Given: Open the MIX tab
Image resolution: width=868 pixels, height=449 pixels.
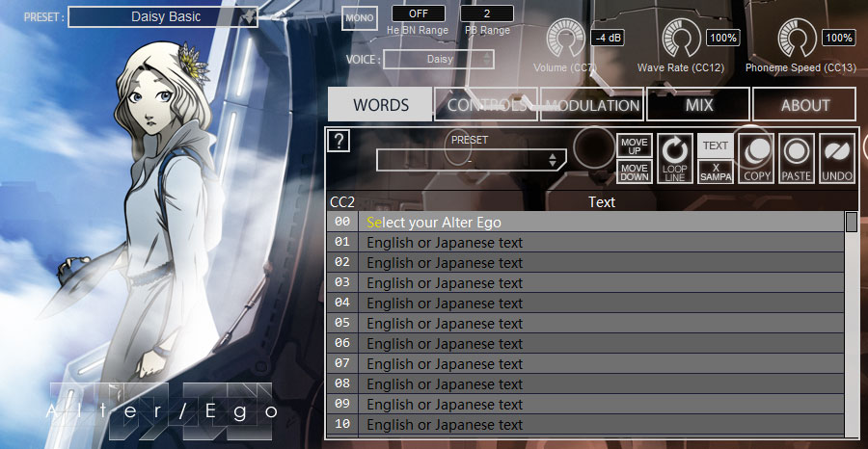Looking at the screenshot, I should tap(698, 104).
